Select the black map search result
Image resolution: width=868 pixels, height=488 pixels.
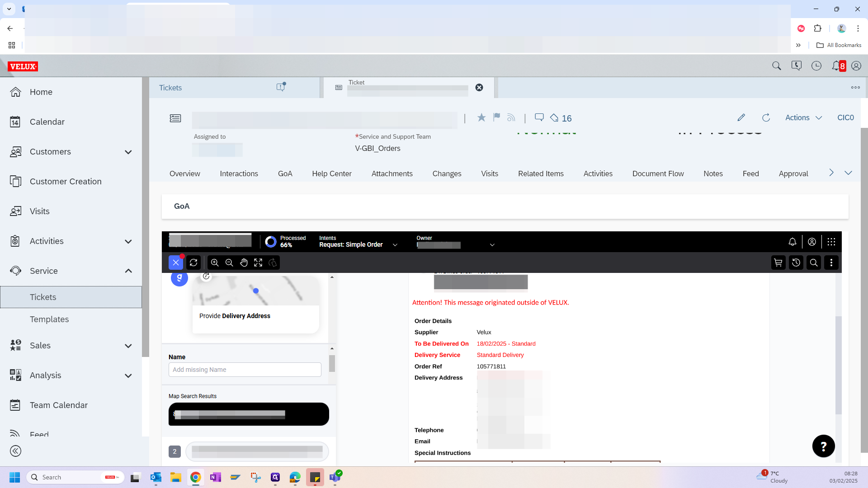[249, 414]
